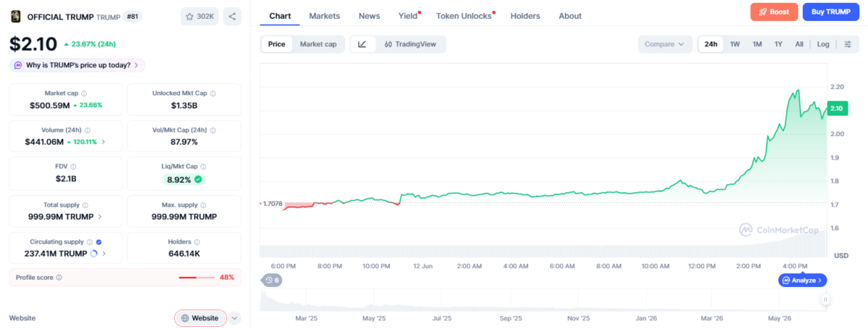Image resolution: width=868 pixels, height=329 pixels.
Task: Select the All time range
Action: click(799, 44)
